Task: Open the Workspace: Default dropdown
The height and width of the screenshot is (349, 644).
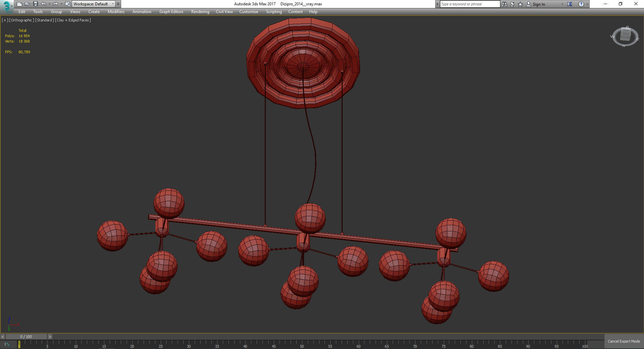Action: [x=94, y=4]
